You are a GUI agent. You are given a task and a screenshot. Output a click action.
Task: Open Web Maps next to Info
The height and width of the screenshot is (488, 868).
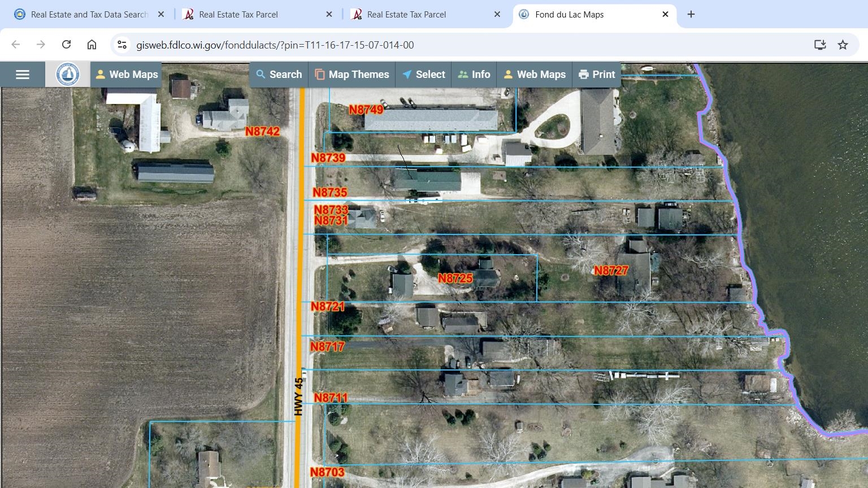[x=535, y=75]
